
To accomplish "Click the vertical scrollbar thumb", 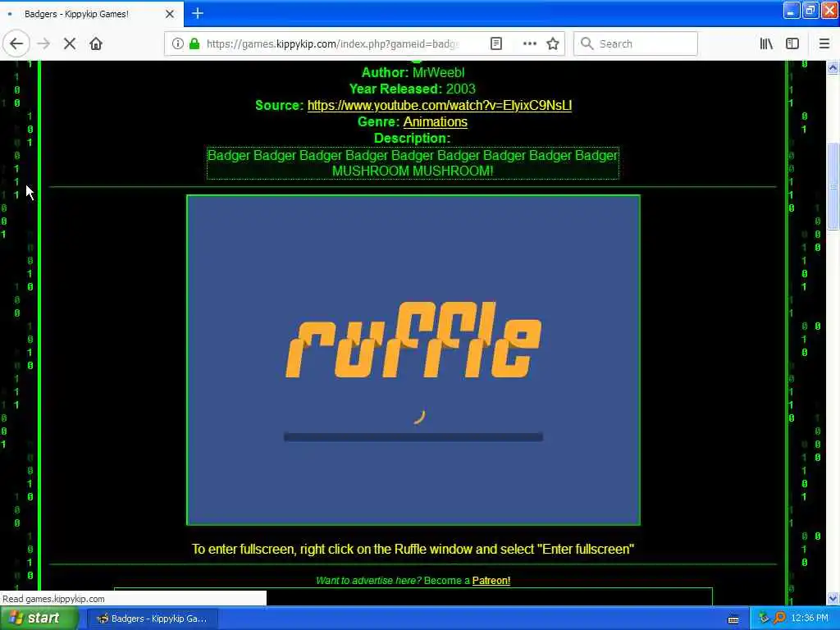I will pos(833,186).
